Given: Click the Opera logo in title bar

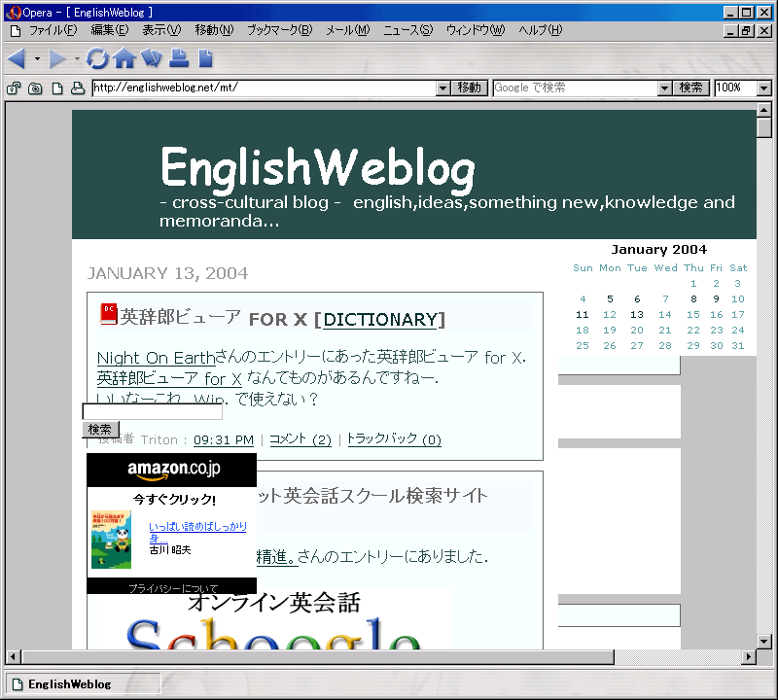Looking at the screenshot, I should click(14, 13).
